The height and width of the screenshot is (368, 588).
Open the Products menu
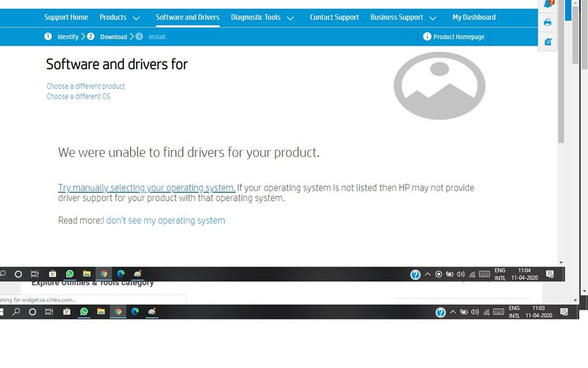113,17
